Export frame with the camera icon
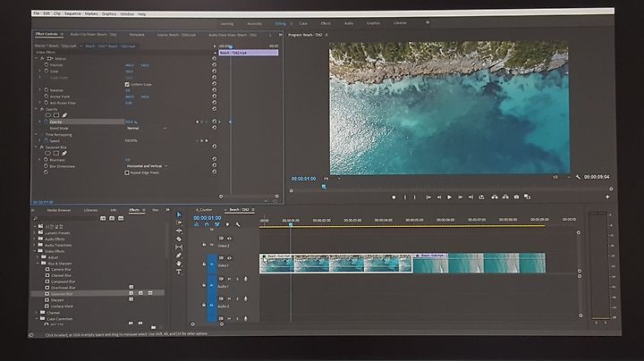 (x=516, y=197)
